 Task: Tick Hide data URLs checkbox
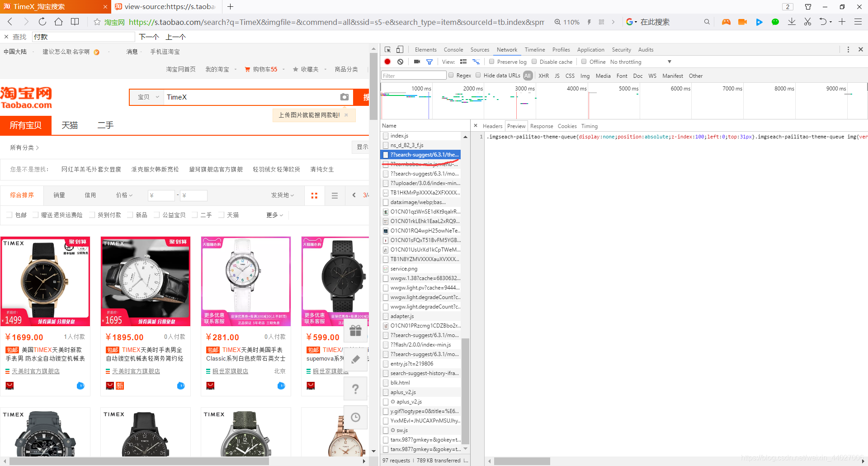(x=478, y=75)
